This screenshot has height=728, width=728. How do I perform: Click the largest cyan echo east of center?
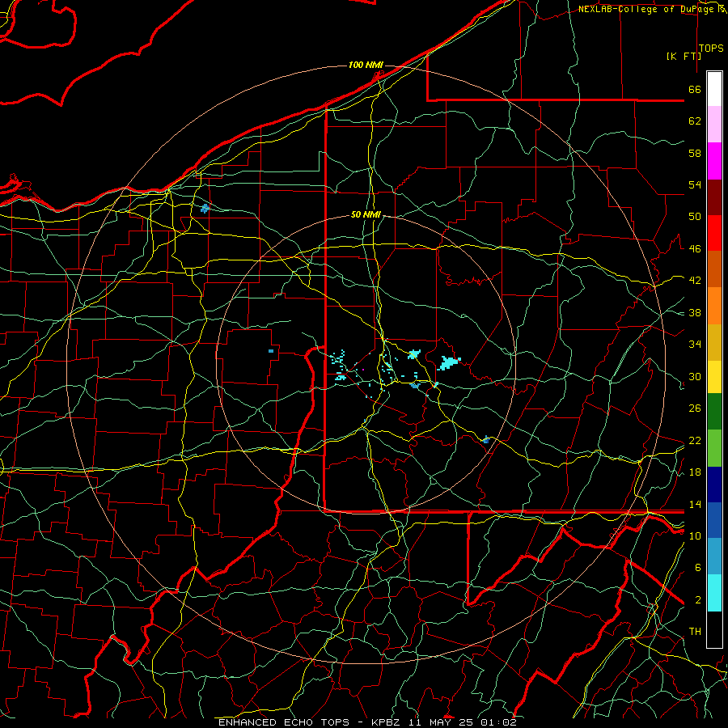tap(448, 363)
